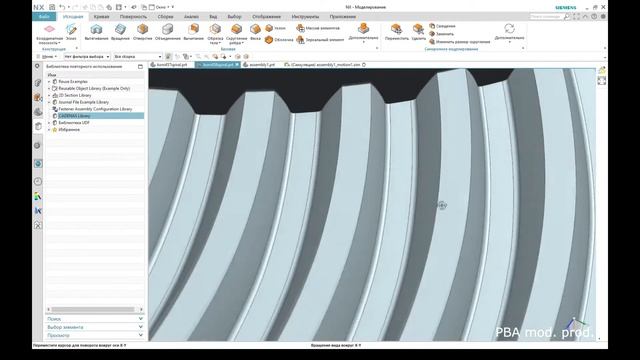Switch to the Анализ ribbon tab
640x360 pixels.
(x=191, y=17)
